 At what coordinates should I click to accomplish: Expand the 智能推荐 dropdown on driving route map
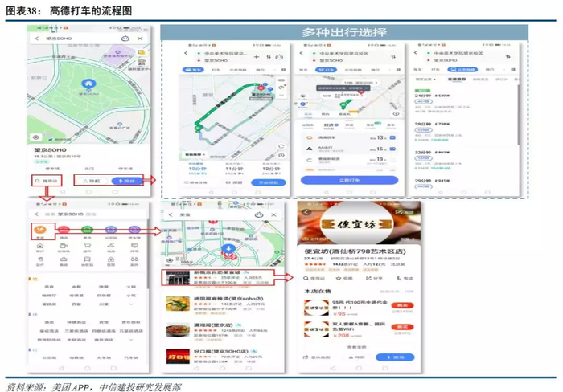(x=195, y=154)
